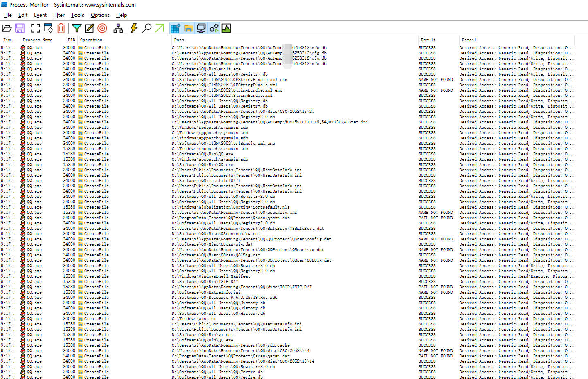Toggle the Autoscroll toolbar button
Image resolution: width=588 pixels, height=379 pixels.
click(x=48, y=28)
